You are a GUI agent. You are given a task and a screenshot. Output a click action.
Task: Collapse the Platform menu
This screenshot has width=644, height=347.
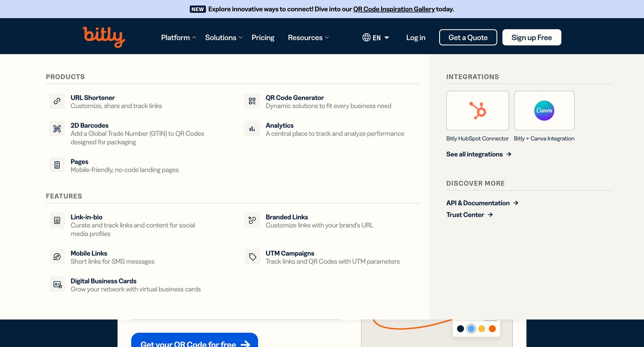(x=178, y=38)
